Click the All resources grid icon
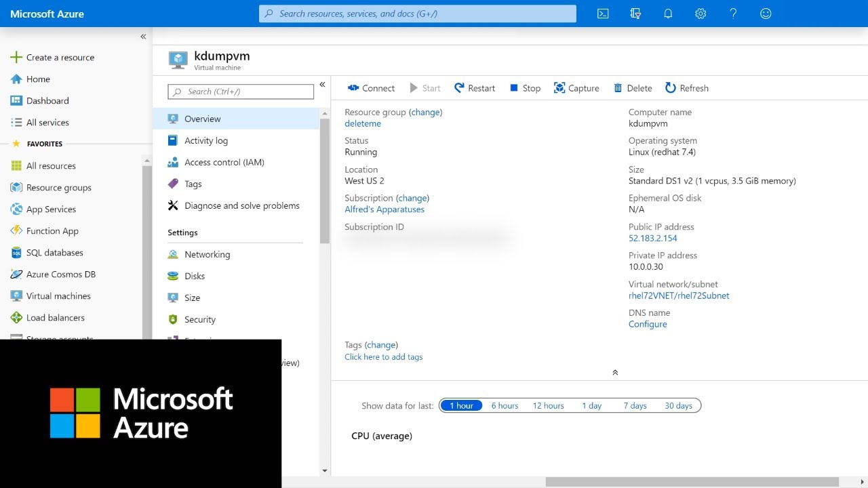The height and width of the screenshot is (488, 868). (x=16, y=166)
